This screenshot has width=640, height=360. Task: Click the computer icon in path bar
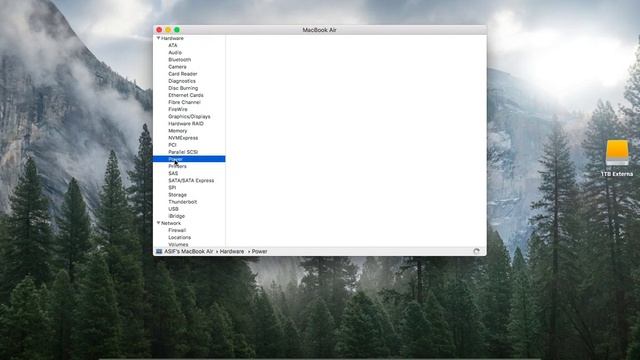[x=159, y=251]
